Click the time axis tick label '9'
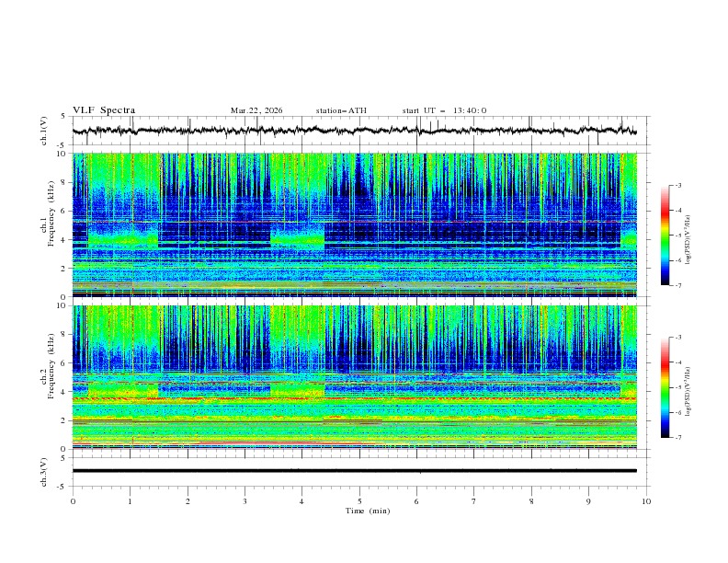Screen dimensions: 728x563 tap(588, 501)
